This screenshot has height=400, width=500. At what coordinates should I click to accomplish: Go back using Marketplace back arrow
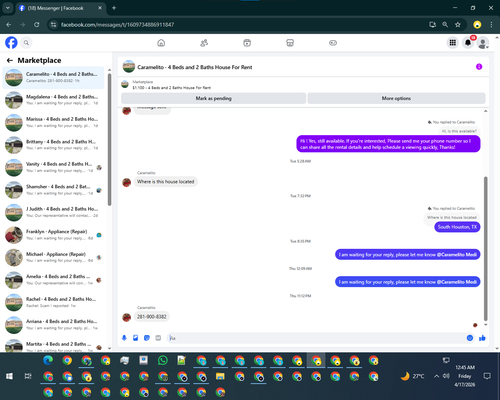coord(10,60)
